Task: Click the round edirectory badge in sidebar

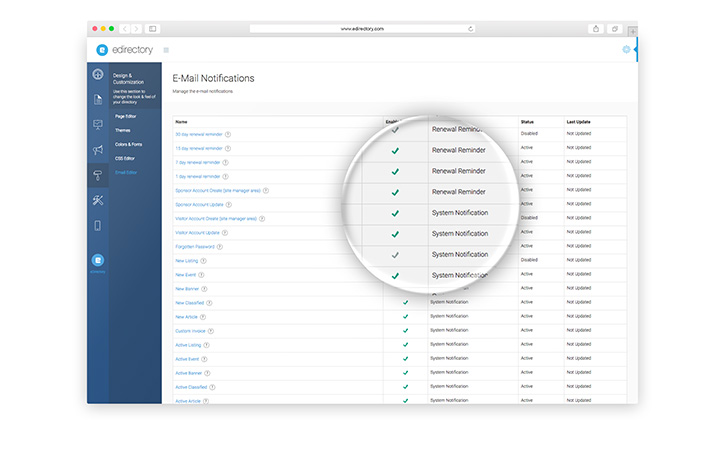Action: point(97,260)
